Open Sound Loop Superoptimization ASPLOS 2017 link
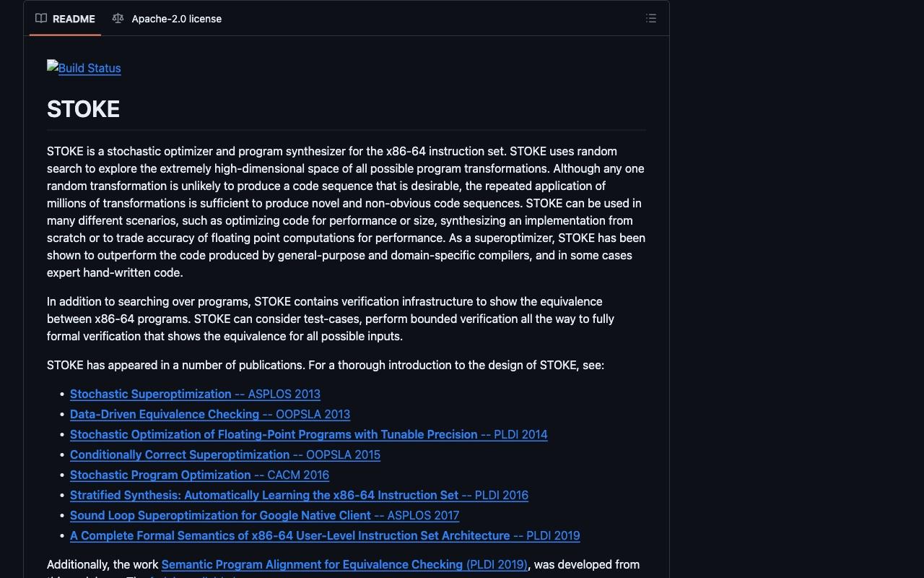Image resolution: width=924 pixels, height=578 pixels. coord(264,515)
